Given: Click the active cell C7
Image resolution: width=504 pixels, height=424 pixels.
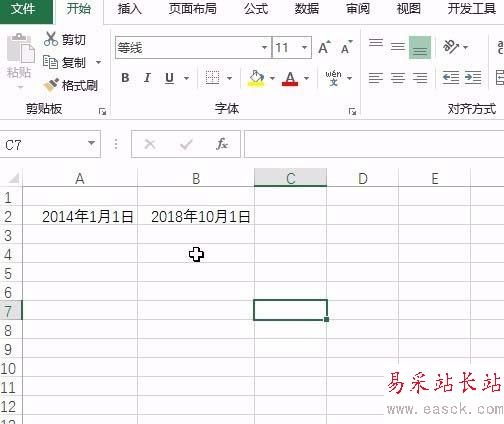Looking at the screenshot, I should pyautogui.click(x=290, y=310).
